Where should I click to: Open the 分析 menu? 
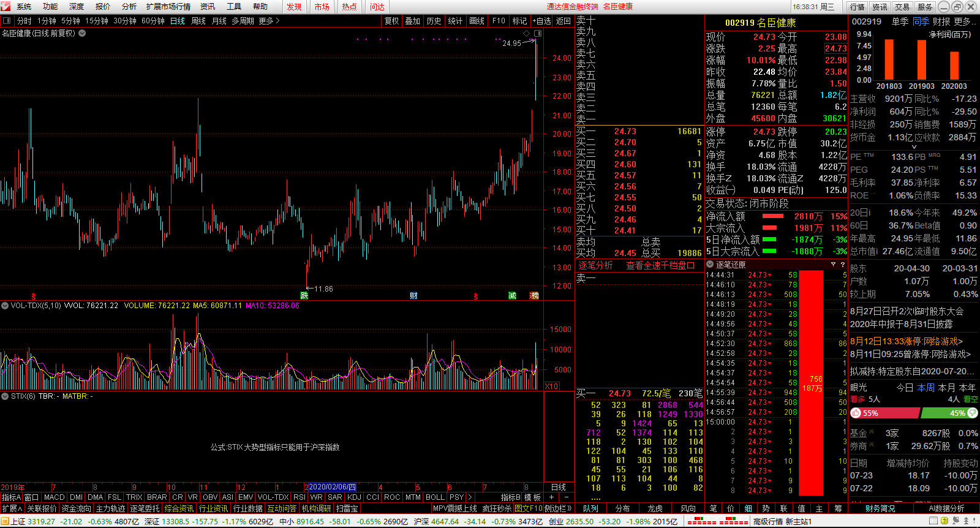pos(129,7)
